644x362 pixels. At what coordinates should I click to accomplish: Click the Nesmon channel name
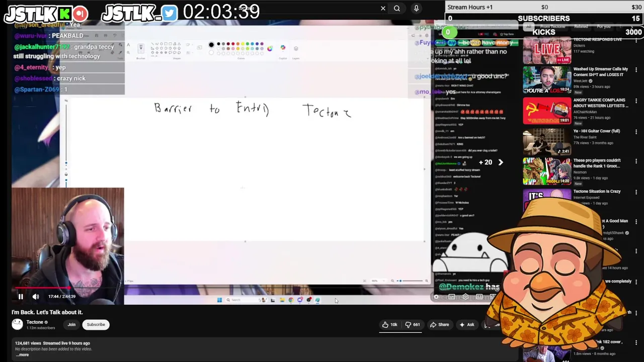pyautogui.click(x=581, y=172)
